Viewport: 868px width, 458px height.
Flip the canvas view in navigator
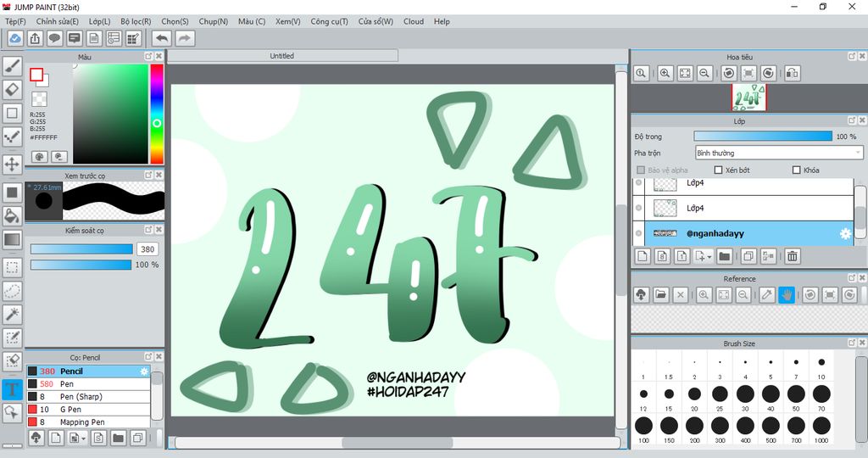(793, 73)
